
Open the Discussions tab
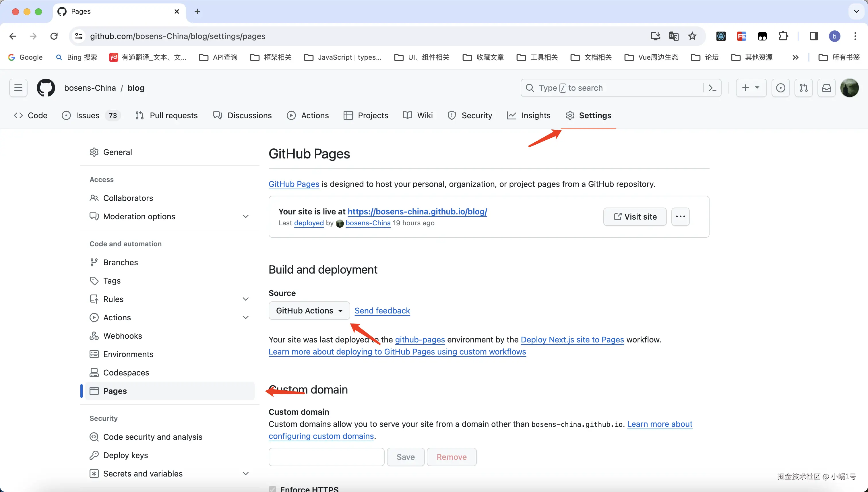pyautogui.click(x=242, y=116)
